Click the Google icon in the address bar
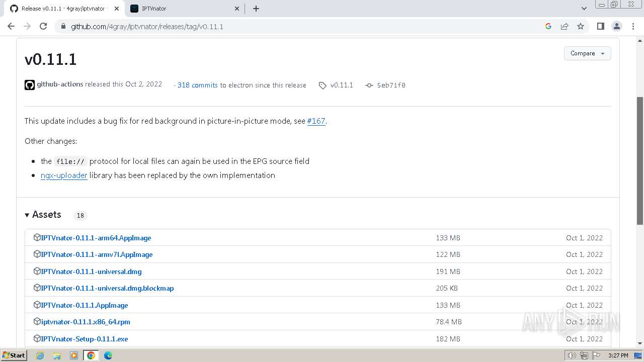Screen dimensions: 644x362 [x=548, y=26]
